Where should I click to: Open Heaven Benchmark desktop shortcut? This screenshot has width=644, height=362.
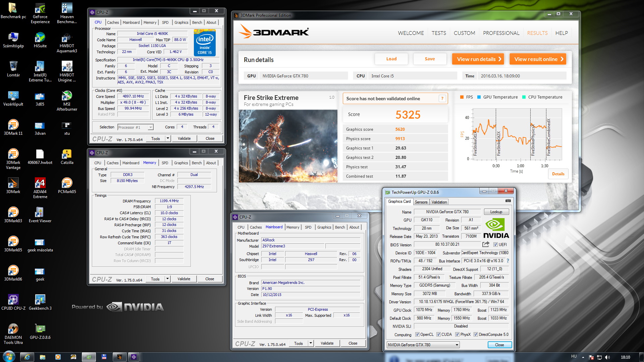(67, 13)
